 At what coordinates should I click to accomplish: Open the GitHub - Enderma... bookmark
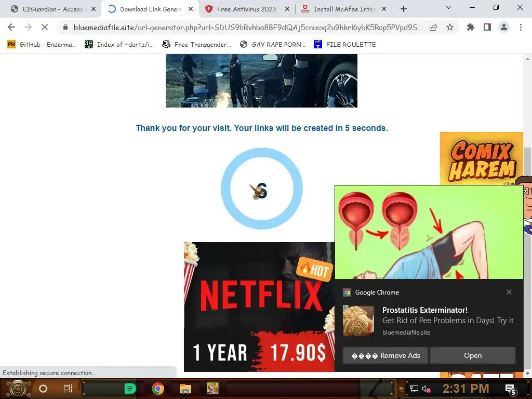tap(42, 45)
